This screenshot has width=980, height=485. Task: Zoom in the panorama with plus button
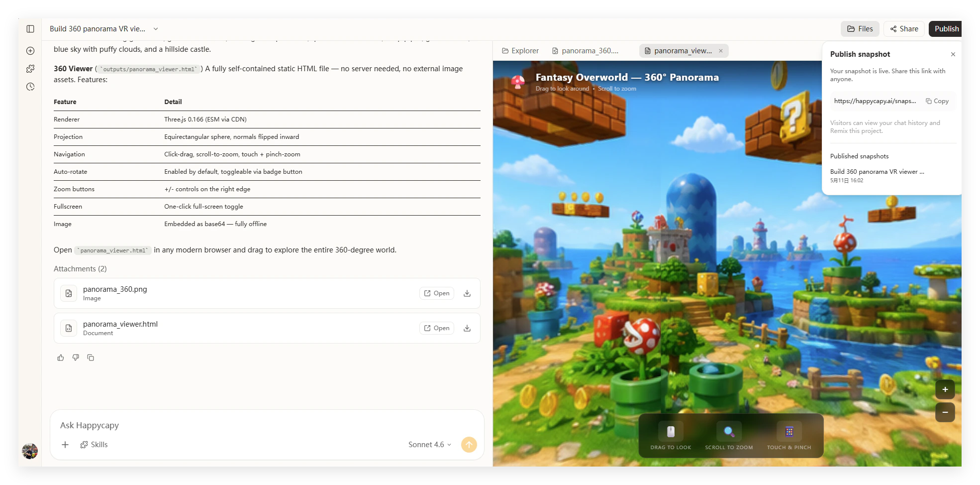pyautogui.click(x=945, y=389)
